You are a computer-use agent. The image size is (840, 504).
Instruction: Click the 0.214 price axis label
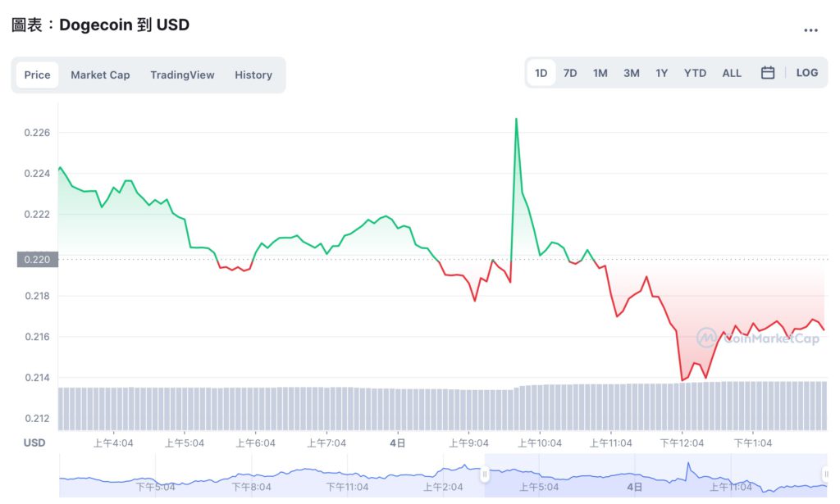click(38, 378)
